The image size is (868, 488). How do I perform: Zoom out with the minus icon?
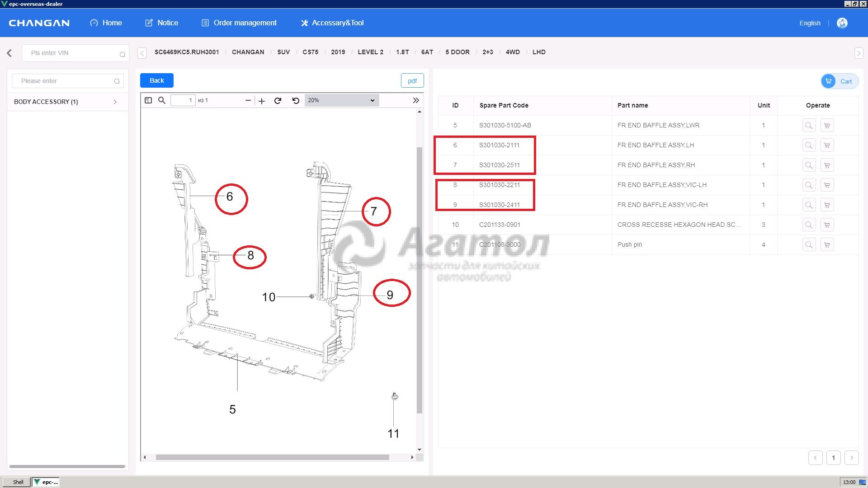pos(248,100)
